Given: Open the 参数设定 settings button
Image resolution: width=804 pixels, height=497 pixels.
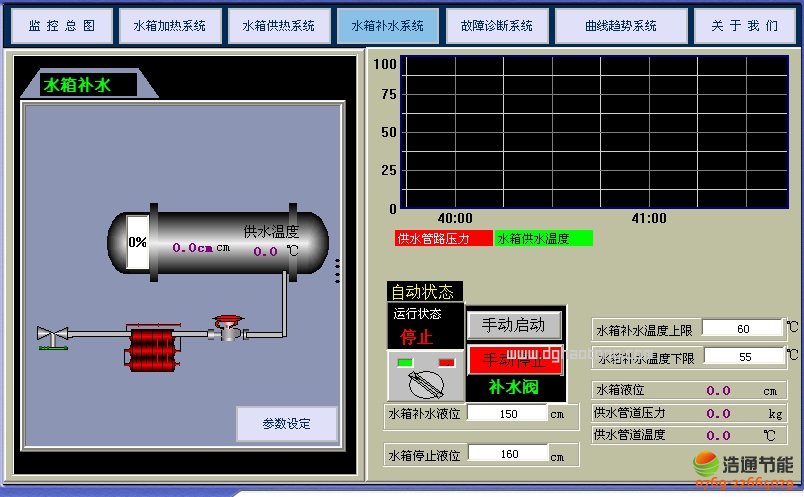Looking at the screenshot, I should (286, 423).
